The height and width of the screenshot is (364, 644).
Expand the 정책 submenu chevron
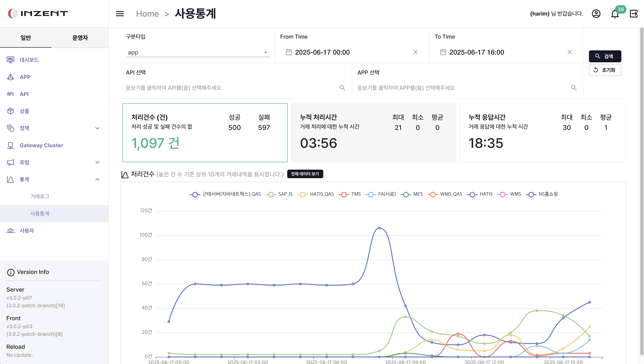[x=98, y=128]
